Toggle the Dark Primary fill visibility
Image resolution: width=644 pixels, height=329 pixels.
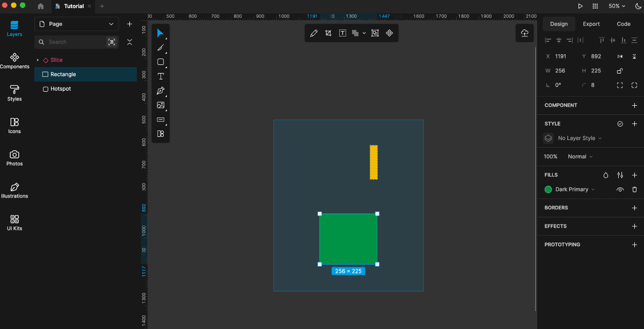620,189
